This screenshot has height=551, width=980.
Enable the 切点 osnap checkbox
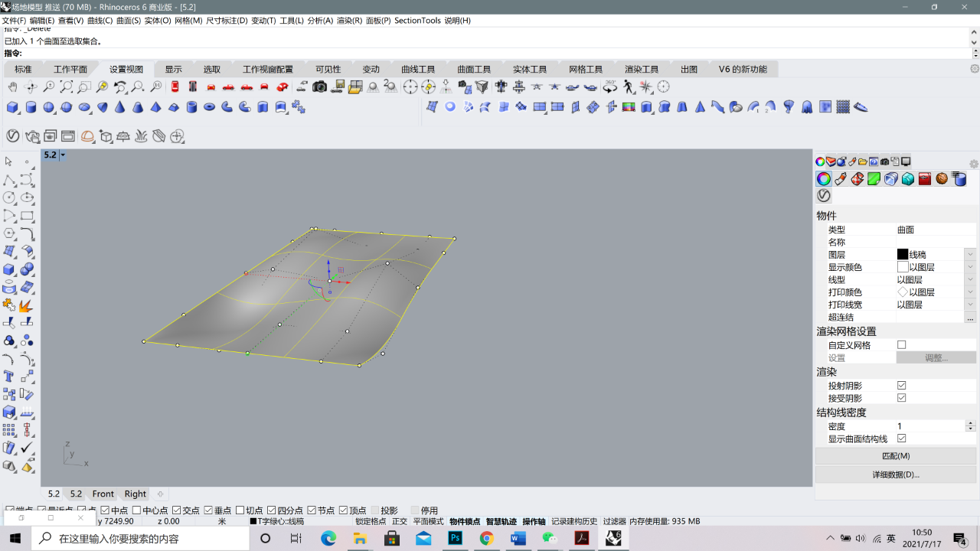click(240, 510)
